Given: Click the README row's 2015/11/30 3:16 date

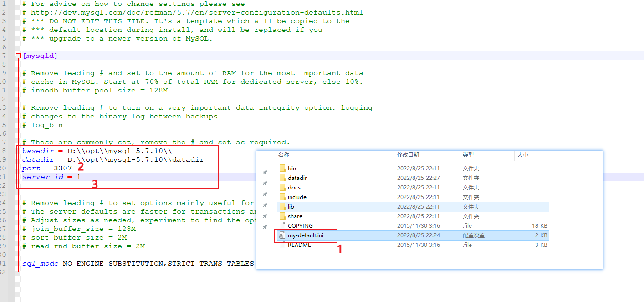Looking at the screenshot, I should click(x=419, y=245).
